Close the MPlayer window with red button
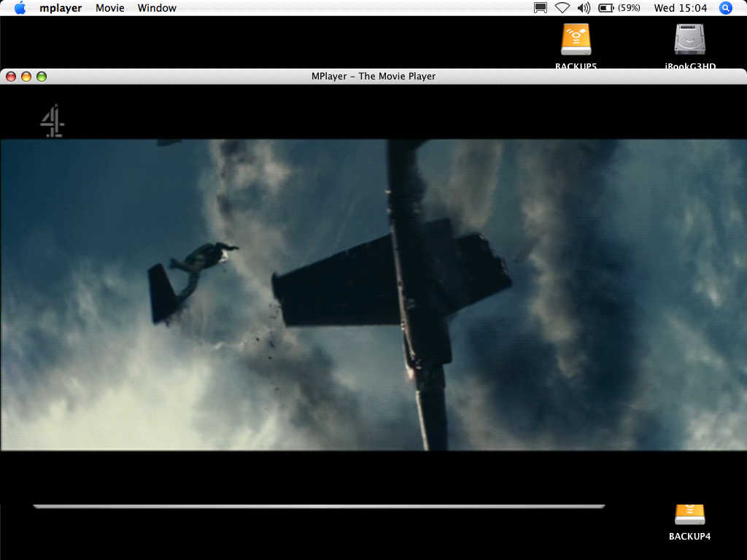 [x=11, y=76]
